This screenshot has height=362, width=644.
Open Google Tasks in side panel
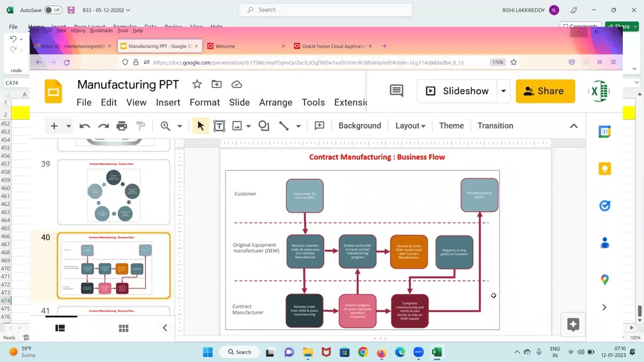(x=605, y=206)
